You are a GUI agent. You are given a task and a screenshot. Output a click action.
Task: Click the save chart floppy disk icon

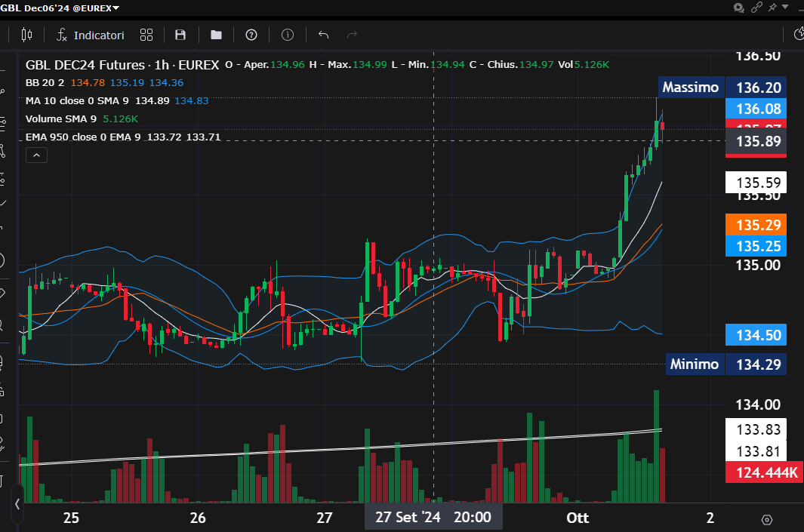pos(180,35)
